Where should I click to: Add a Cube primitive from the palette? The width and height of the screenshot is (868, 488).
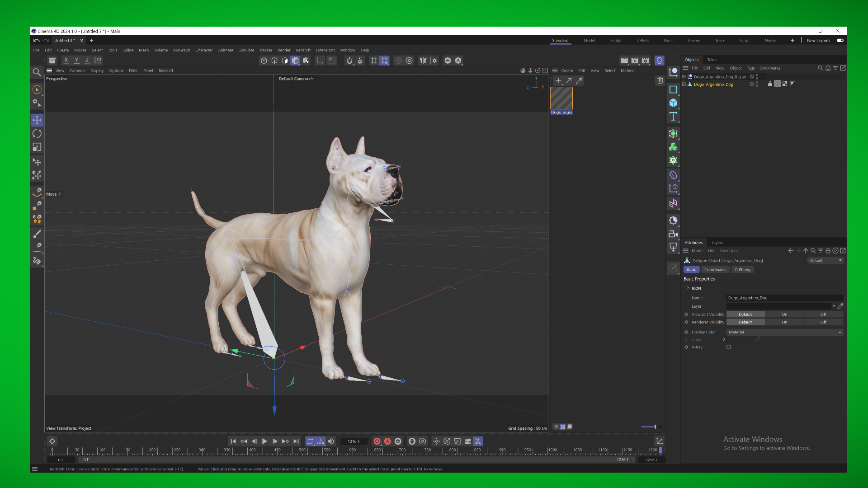click(673, 103)
